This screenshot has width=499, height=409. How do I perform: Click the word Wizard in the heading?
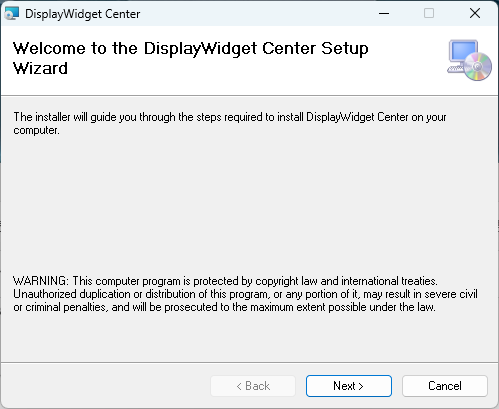40,68
